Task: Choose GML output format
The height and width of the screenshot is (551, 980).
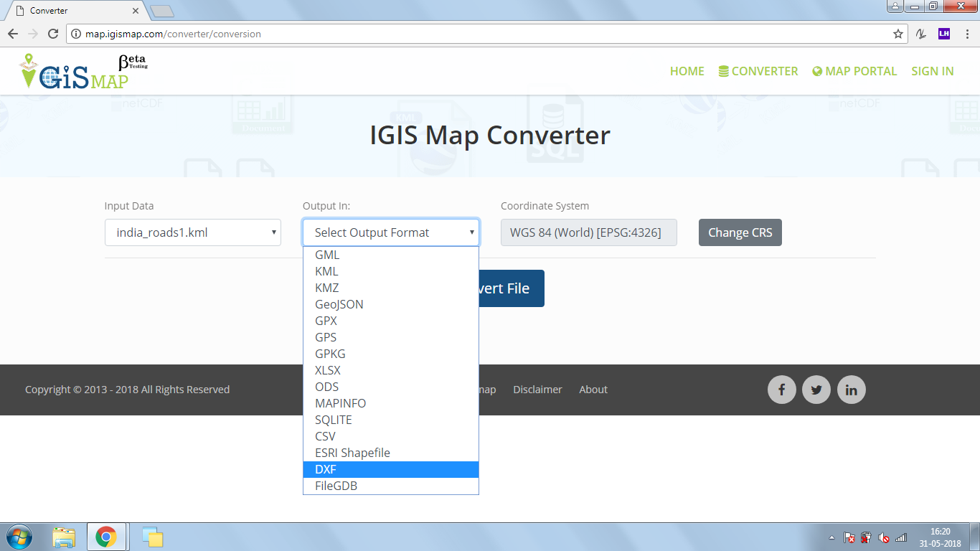Action: coord(391,255)
